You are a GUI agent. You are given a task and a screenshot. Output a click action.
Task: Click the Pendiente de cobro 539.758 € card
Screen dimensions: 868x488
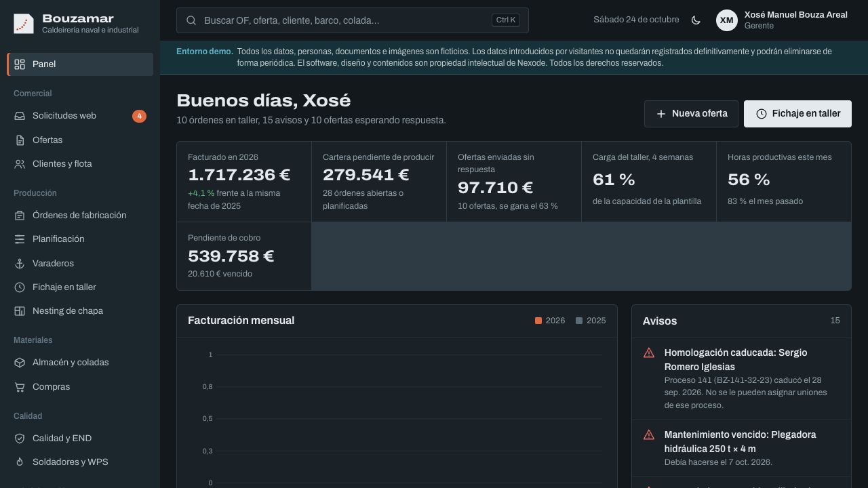point(244,256)
